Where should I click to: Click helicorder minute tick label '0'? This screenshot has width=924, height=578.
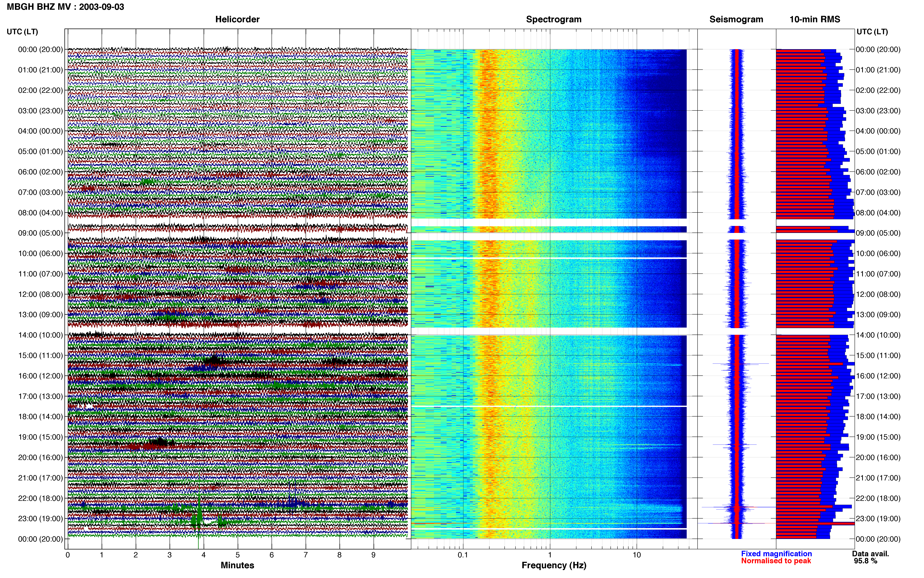point(68,555)
